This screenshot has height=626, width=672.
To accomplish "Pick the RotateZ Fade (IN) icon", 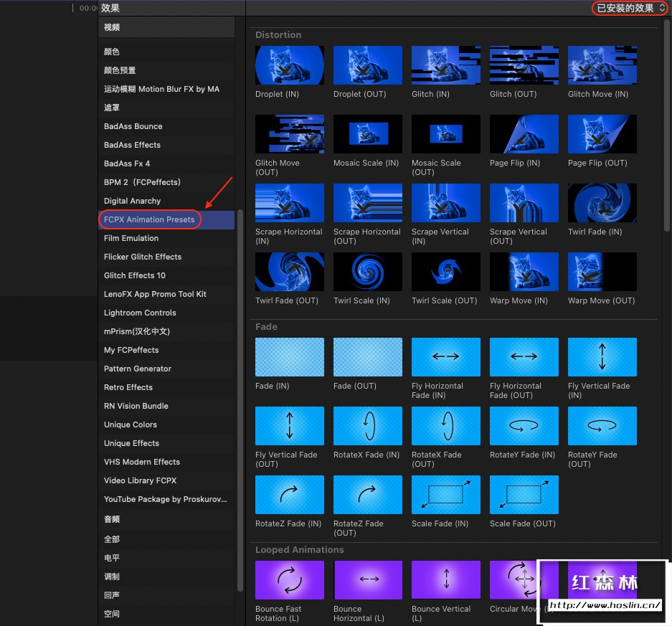I will [289, 495].
